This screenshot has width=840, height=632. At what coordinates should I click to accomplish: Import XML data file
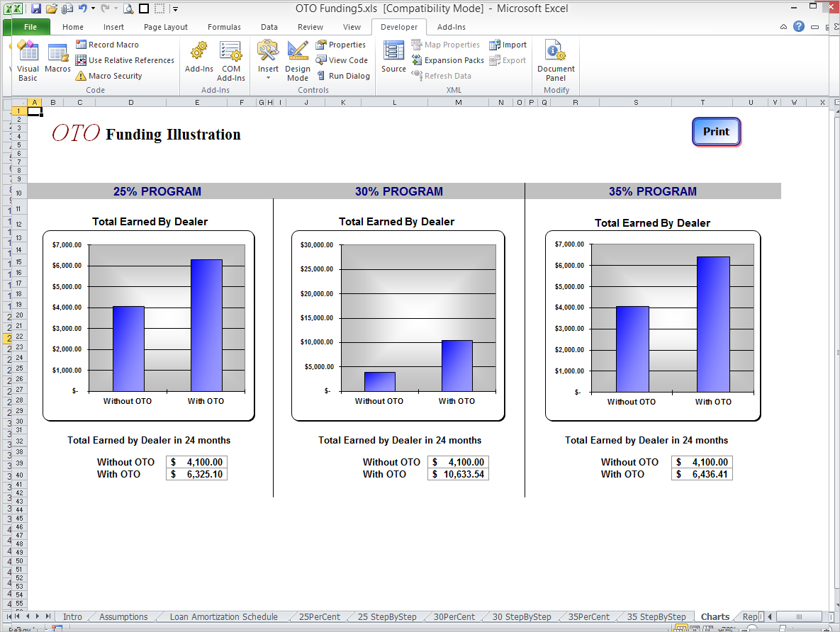508,45
